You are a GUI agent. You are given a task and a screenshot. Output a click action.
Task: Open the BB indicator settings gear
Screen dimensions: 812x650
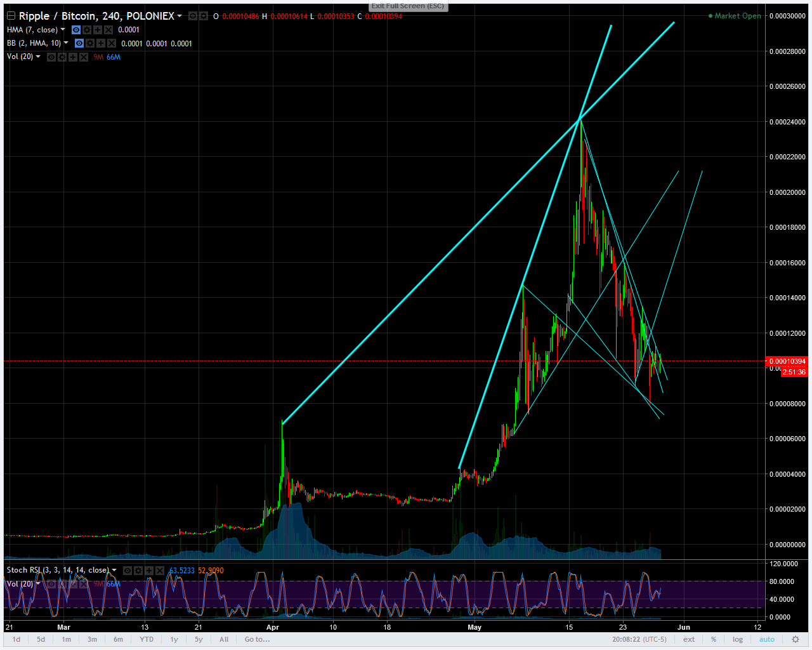(x=89, y=43)
